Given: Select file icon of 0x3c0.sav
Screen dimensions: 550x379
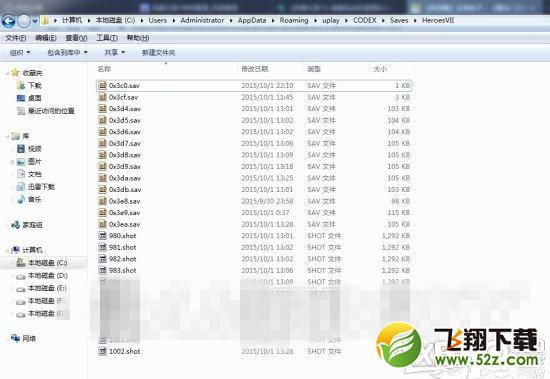Looking at the screenshot, I should point(102,85).
